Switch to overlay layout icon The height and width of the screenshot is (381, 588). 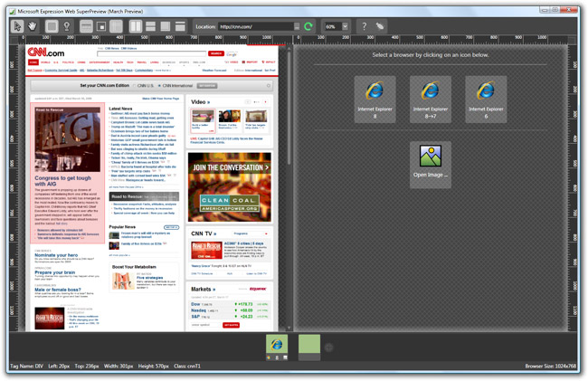pos(166,26)
